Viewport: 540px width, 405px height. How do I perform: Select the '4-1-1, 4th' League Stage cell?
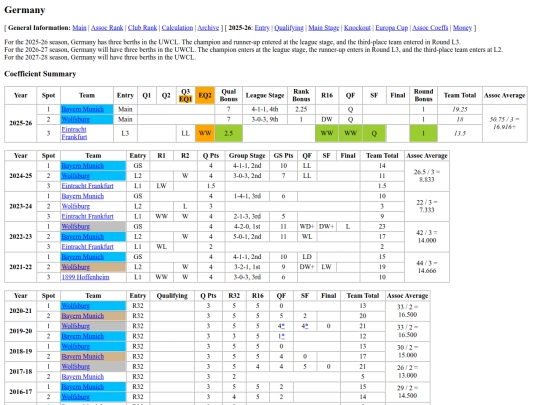[264, 109]
